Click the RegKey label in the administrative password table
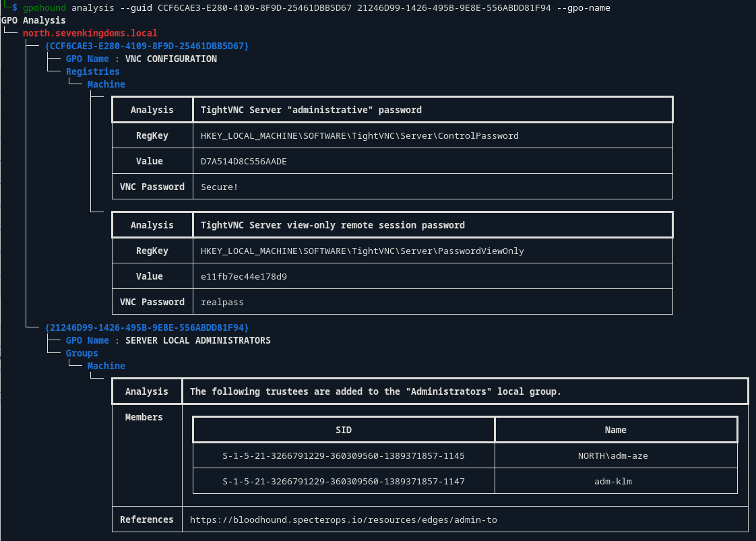756x541 pixels. click(x=152, y=136)
